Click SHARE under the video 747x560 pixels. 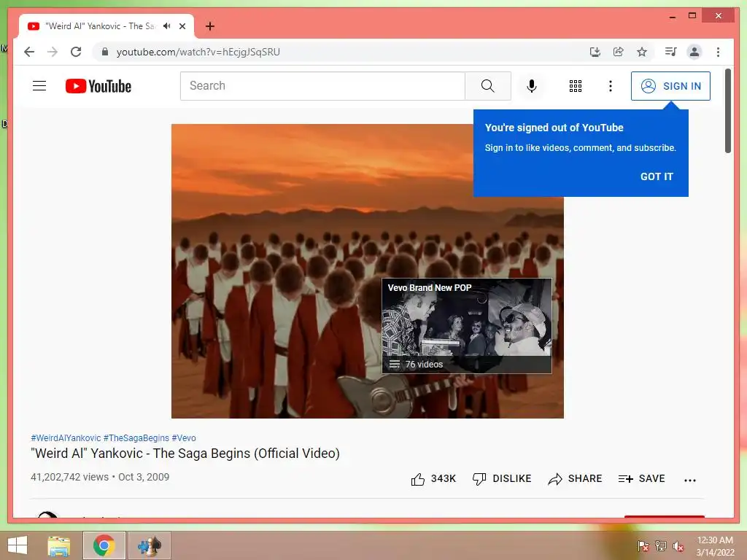pyautogui.click(x=575, y=479)
